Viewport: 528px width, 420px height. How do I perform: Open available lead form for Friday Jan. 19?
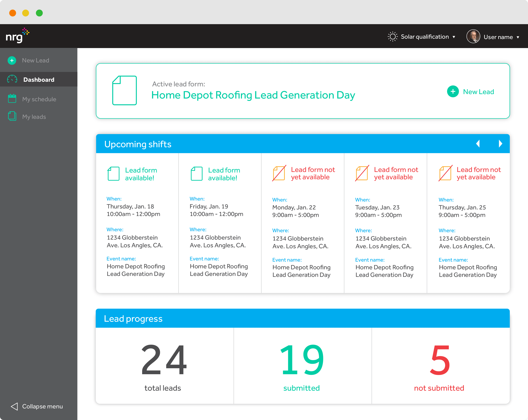pyautogui.click(x=224, y=174)
